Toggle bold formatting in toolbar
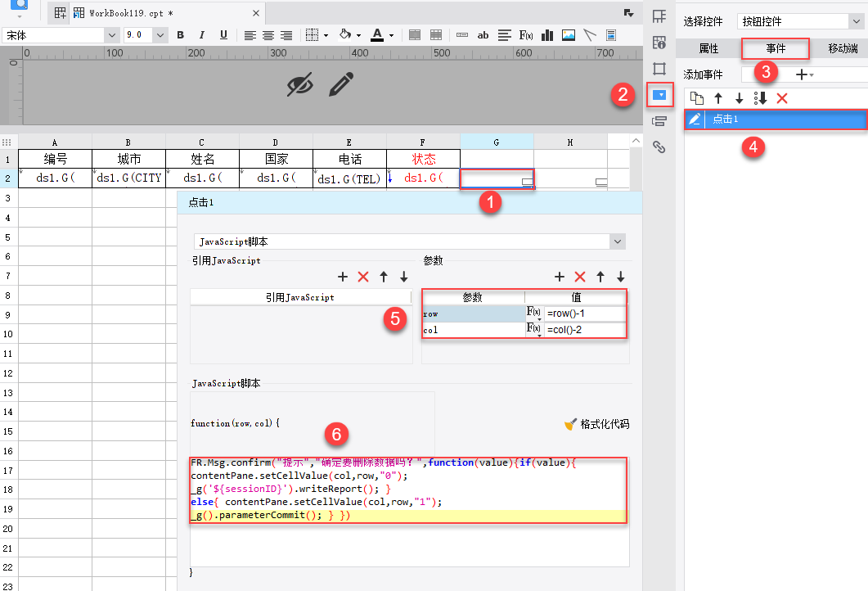The image size is (868, 591). click(x=181, y=35)
